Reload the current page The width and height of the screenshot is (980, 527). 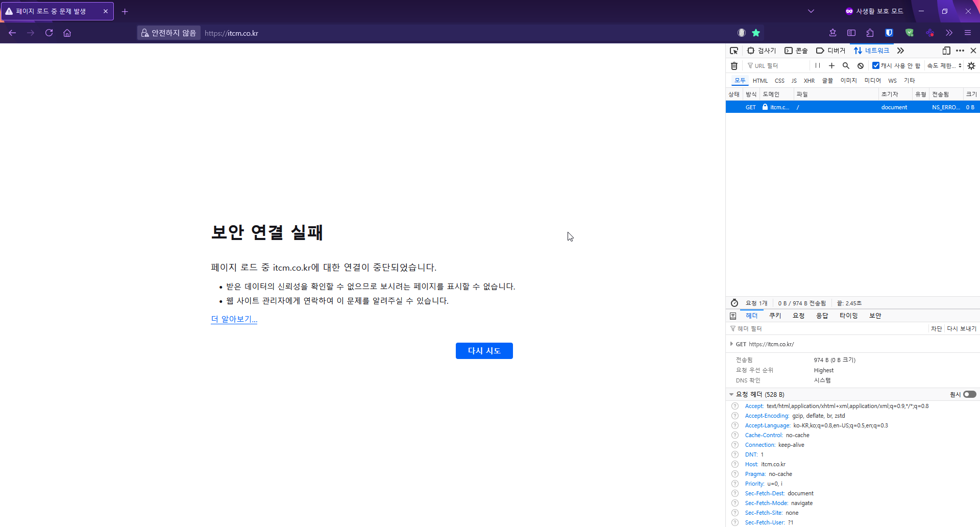[x=49, y=33]
